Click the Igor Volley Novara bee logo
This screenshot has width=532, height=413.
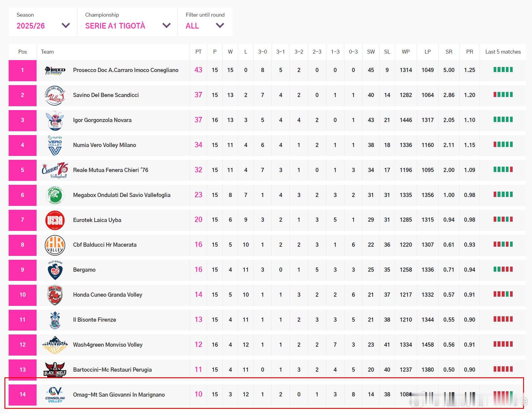tap(55, 121)
